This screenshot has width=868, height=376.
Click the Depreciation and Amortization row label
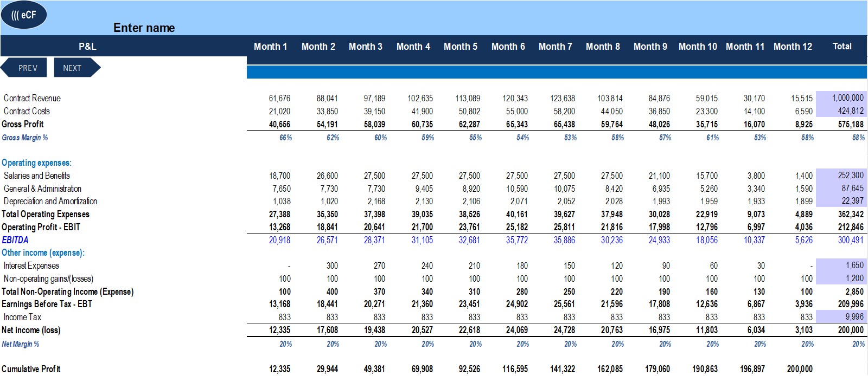coord(50,201)
